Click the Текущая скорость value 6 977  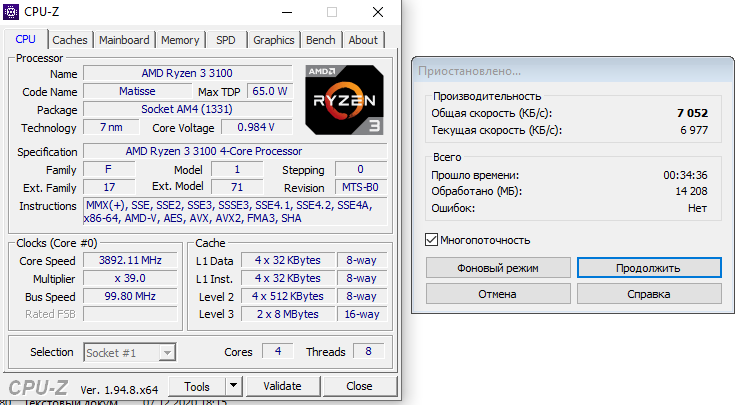694,130
